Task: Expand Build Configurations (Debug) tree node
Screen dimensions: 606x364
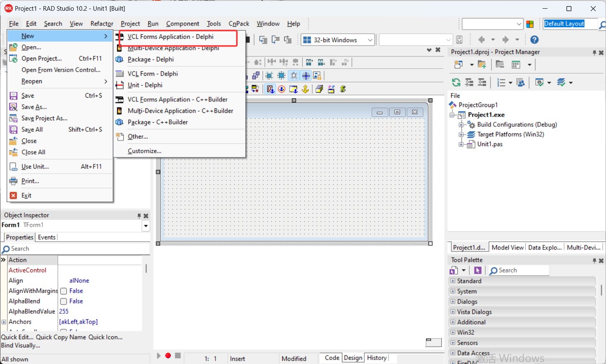Action: pyautogui.click(x=461, y=125)
